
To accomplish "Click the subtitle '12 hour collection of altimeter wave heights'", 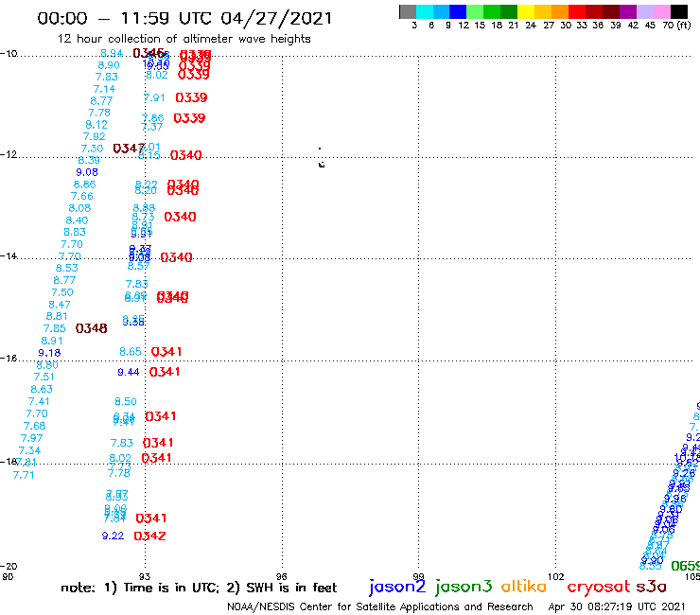I will pyautogui.click(x=184, y=39).
